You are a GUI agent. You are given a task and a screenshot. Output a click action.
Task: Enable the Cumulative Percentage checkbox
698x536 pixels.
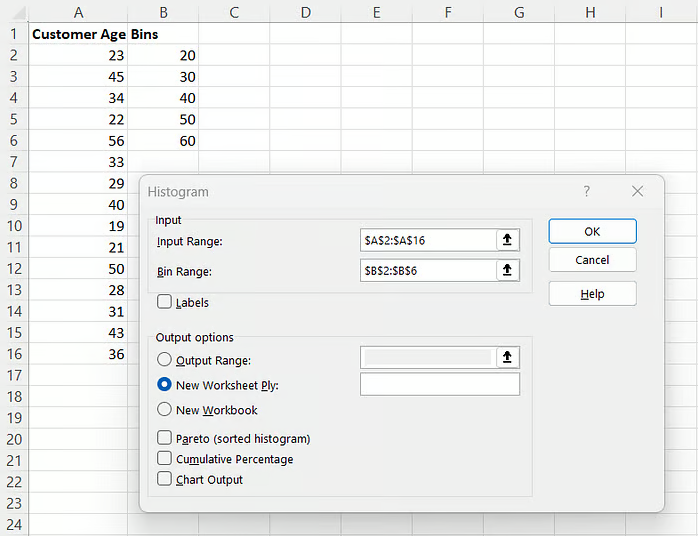click(165, 458)
